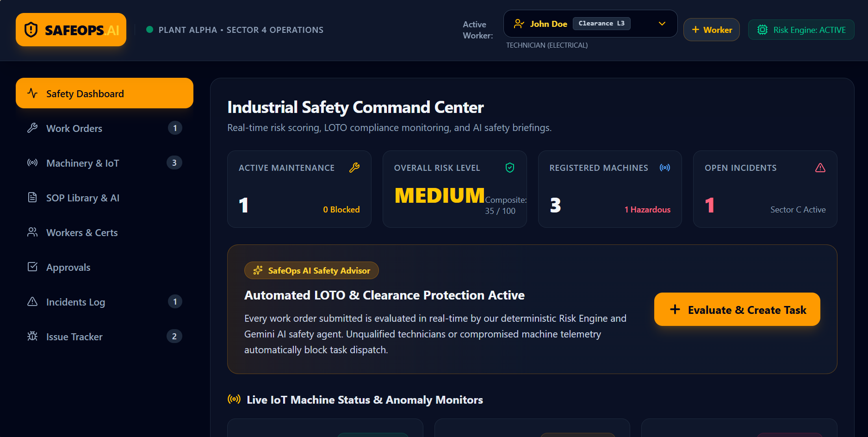
Task: Add a new Worker
Action: 712,30
